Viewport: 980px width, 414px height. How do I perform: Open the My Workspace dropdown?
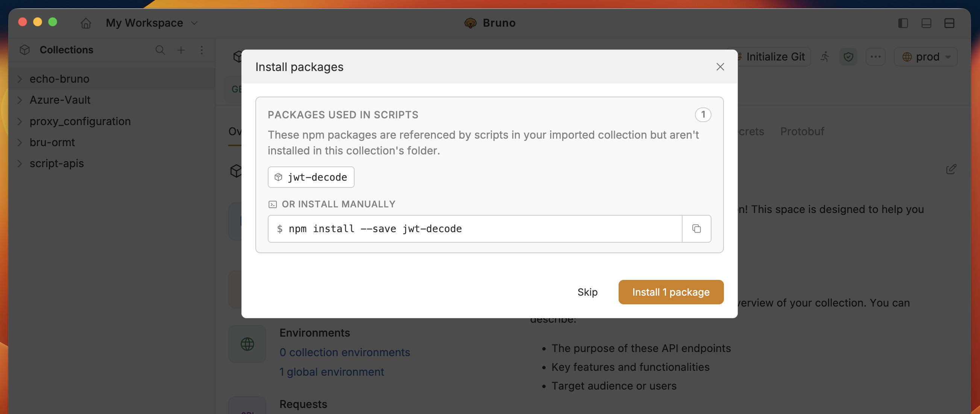(x=152, y=23)
